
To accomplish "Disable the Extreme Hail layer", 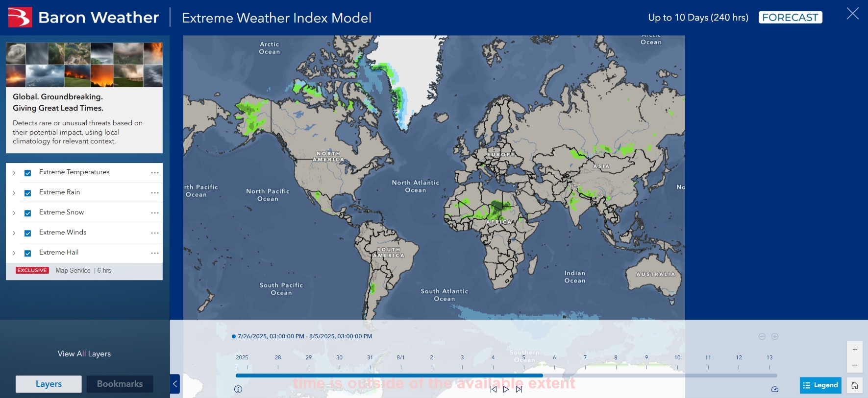I will [x=28, y=253].
